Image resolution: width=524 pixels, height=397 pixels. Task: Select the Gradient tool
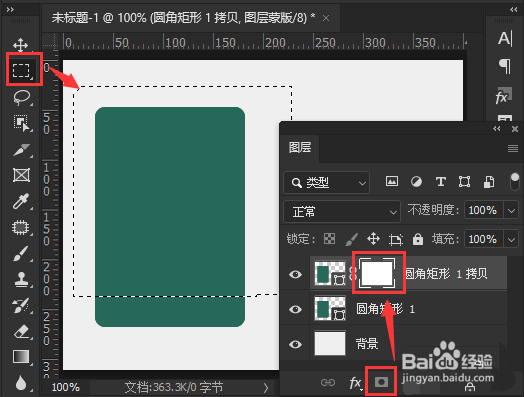[x=21, y=357]
